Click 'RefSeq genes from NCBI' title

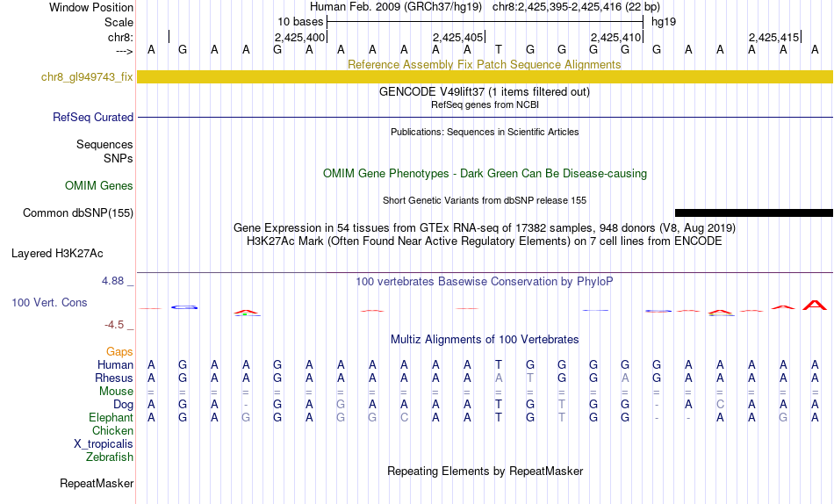pyautogui.click(x=485, y=104)
